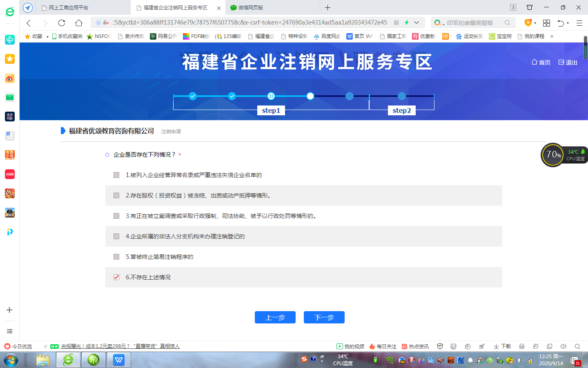Click the current white progress step marker
This screenshot has height=368, width=588.
pos(310,96)
